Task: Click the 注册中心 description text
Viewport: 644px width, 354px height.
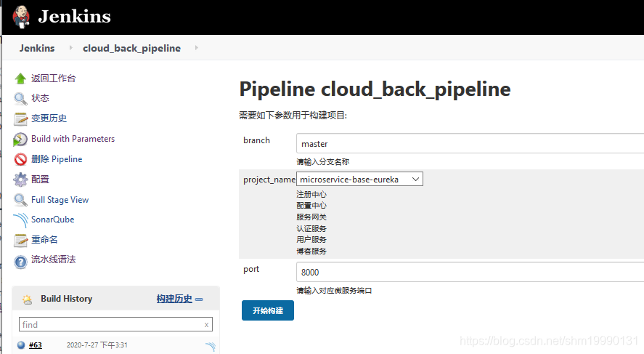Action: 311,195
